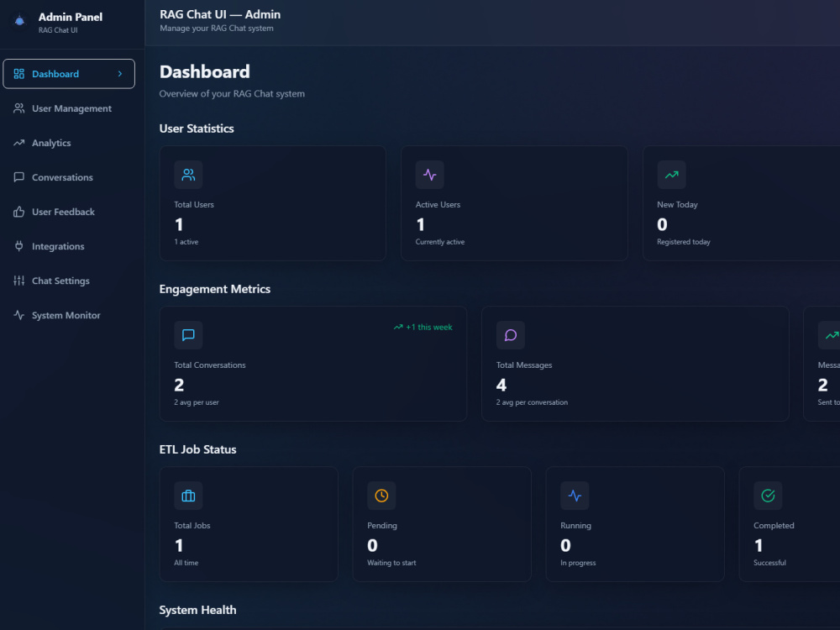Click the Admin Panel title

coord(71,17)
